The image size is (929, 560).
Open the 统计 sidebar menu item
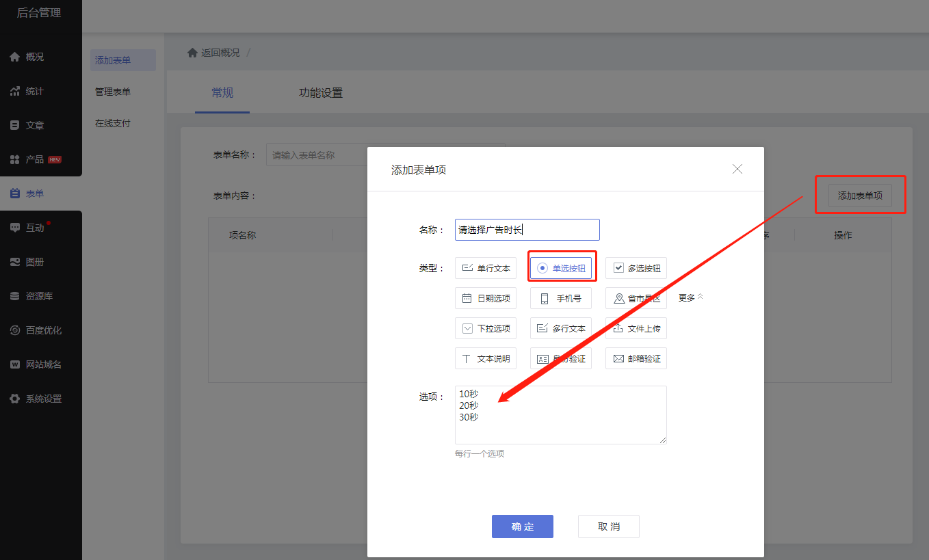pyautogui.click(x=41, y=91)
